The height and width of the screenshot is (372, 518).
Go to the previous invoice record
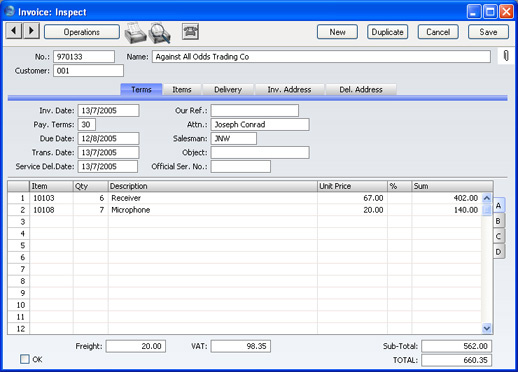pos(14,31)
